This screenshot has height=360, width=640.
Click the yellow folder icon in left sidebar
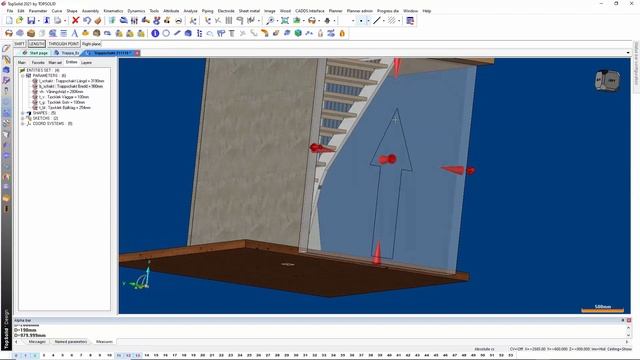click(6, 198)
